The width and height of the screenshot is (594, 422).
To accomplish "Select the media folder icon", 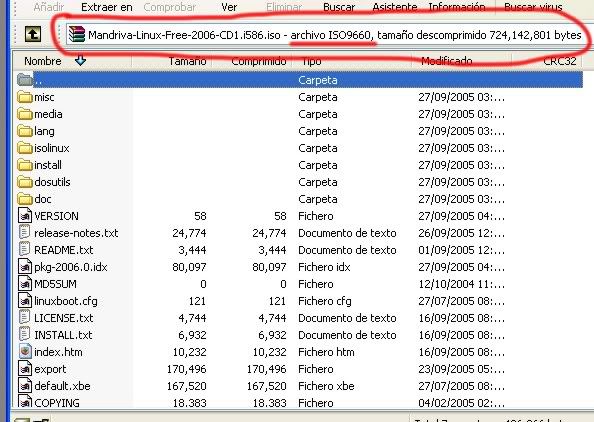I will 25,114.
